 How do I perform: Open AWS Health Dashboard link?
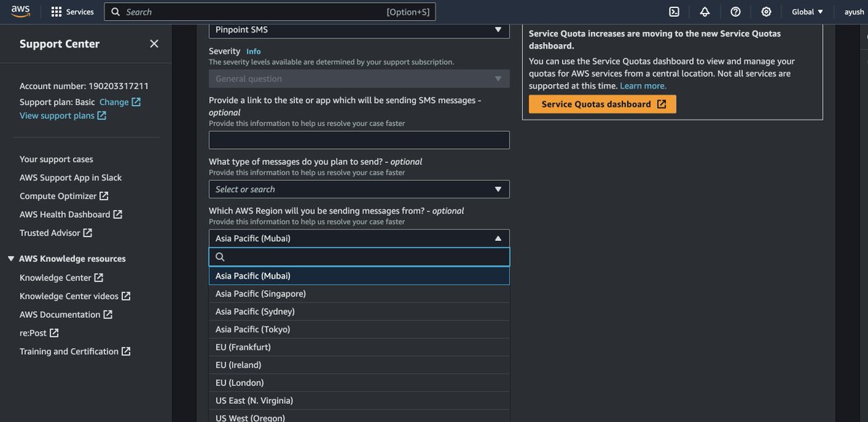pos(71,214)
